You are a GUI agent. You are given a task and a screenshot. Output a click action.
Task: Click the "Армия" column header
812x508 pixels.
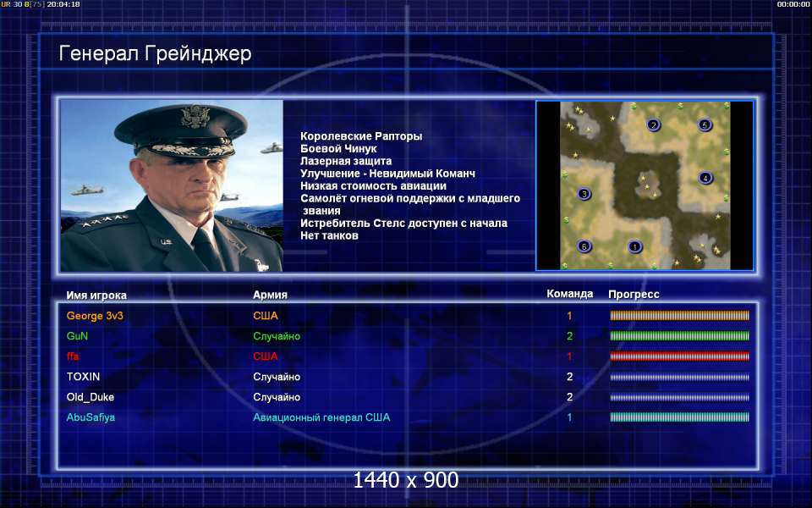(x=270, y=295)
